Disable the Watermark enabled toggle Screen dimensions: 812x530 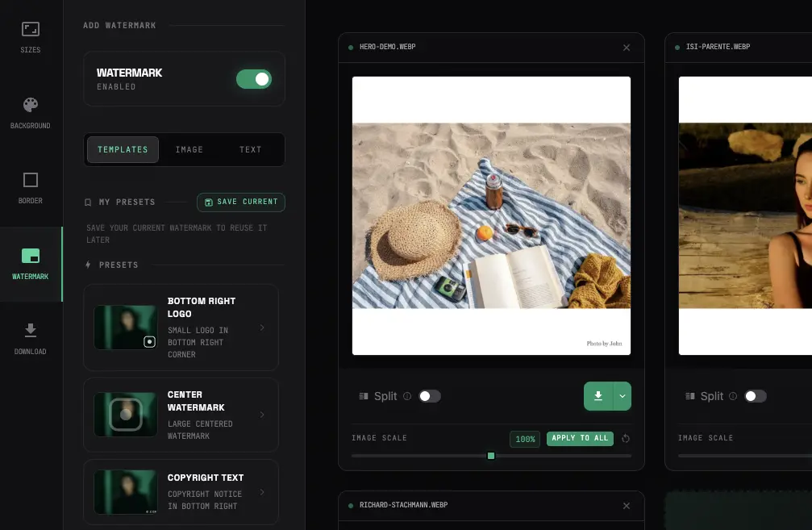(254, 79)
